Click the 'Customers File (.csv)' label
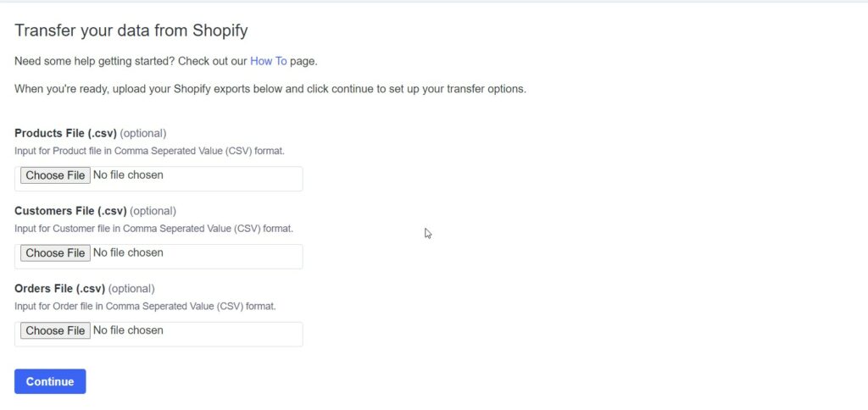This screenshot has height=410, width=868. coord(71,211)
